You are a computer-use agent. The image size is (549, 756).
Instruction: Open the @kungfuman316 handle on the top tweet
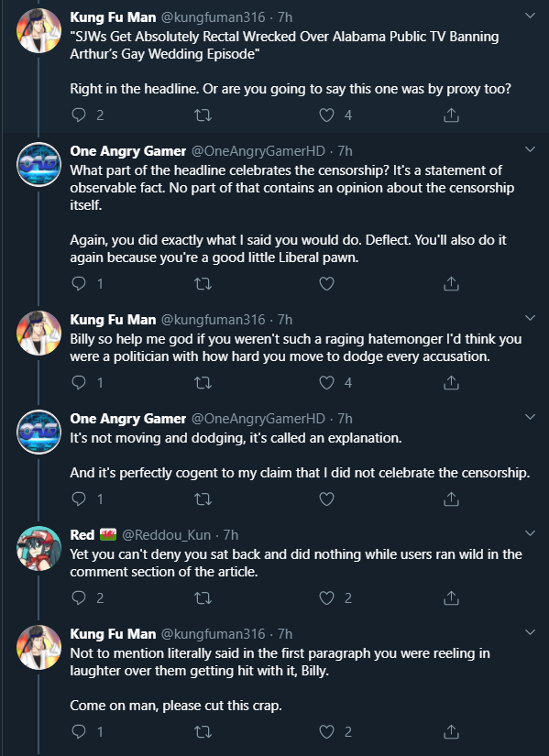[213, 17]
